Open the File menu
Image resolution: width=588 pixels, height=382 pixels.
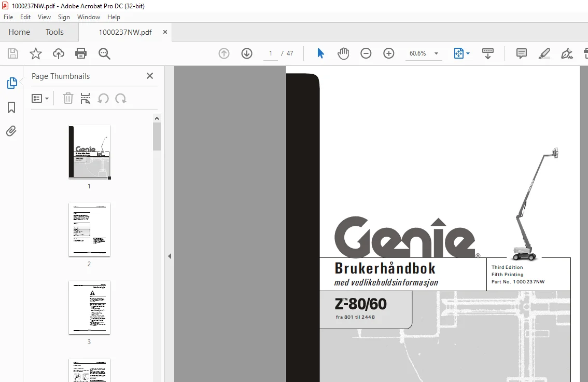tap(8, 17)
